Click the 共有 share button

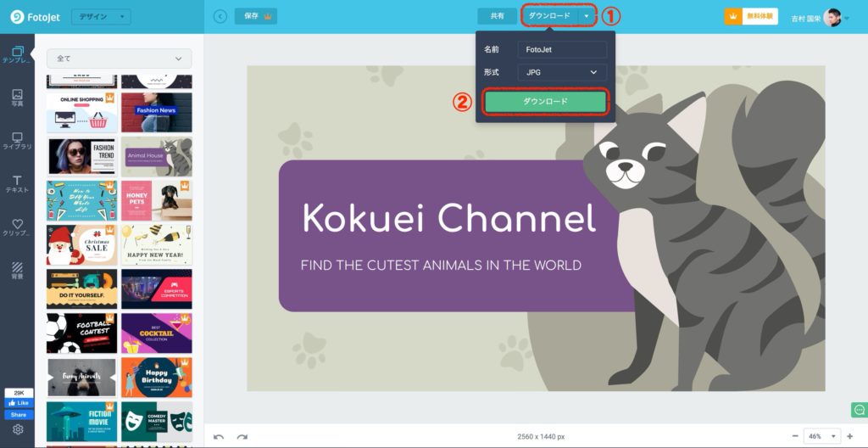(497, 16)
